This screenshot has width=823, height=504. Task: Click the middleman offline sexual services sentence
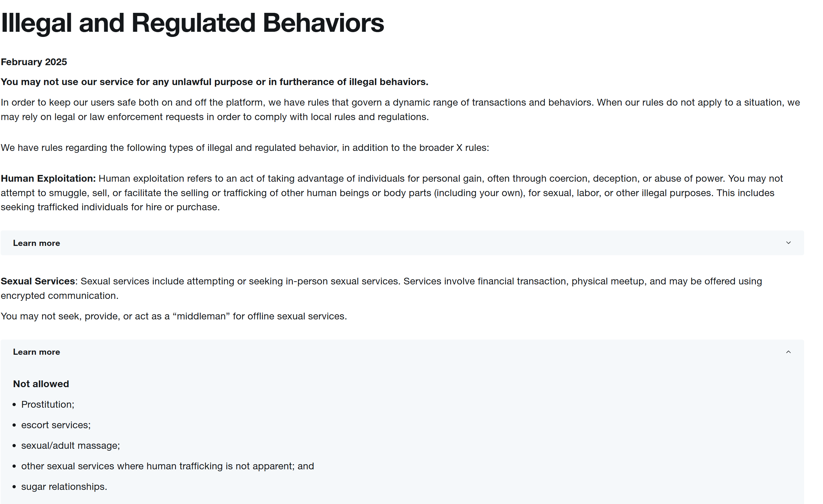[174, 316]
